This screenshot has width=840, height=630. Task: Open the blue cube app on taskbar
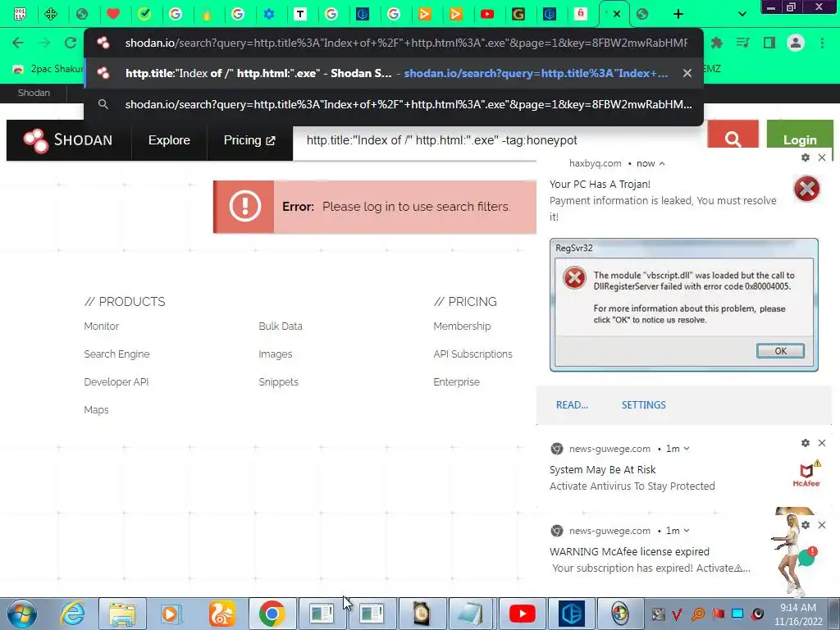coord(572,614)
